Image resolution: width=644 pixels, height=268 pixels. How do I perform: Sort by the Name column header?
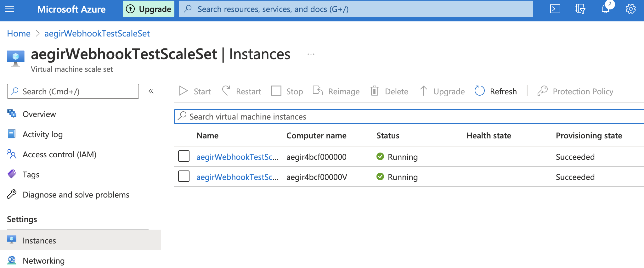click(207, 136)
